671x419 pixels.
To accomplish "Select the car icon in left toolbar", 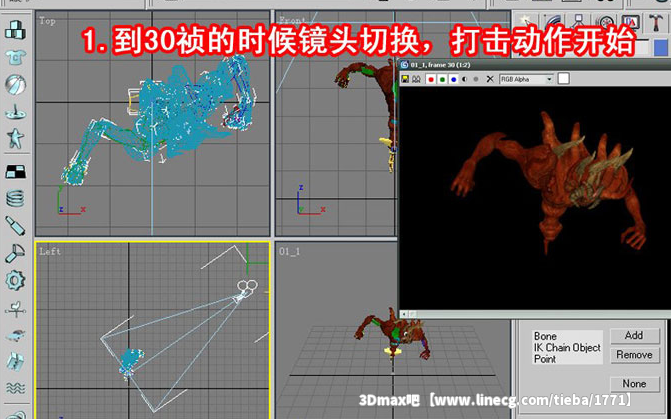I will coord(15,336).
